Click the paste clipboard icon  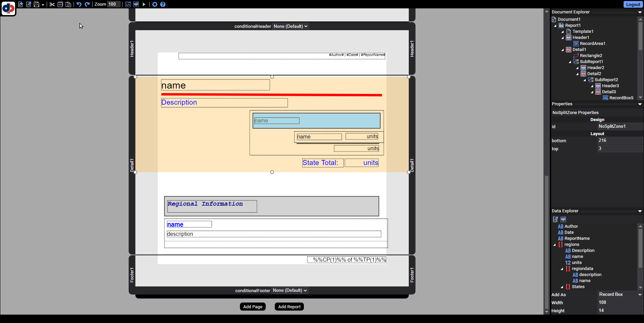pos(68,4)
